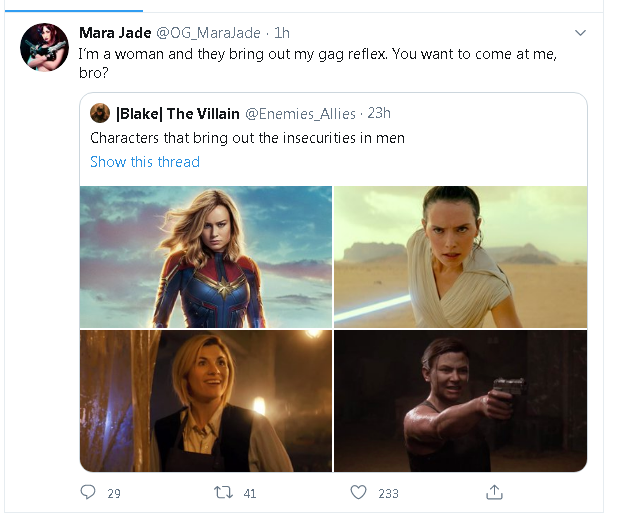Image resolution: width=620 pixels, height=513 pixels.
Task: Click the @OG_MaraJade handle
Action: (x=214, y=32)
